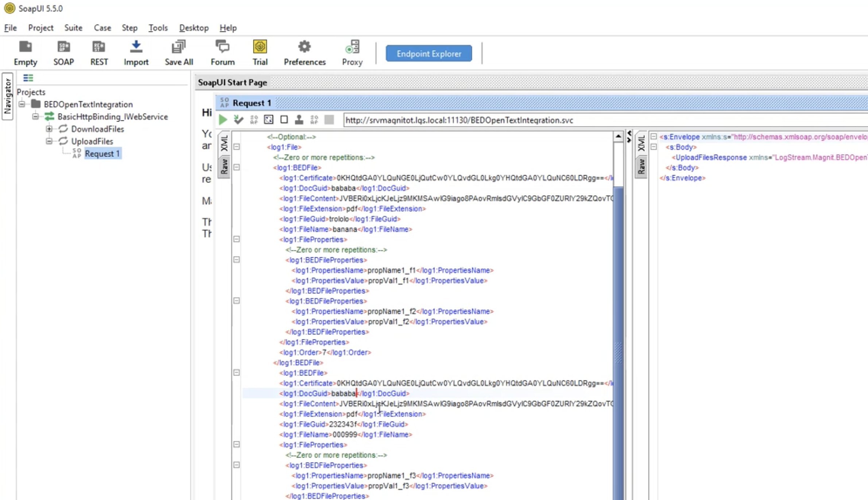The height and width of the screenshot is (500, 868).
Task: Collapse the UploadFiles operation node
Action: pos(49,141)
